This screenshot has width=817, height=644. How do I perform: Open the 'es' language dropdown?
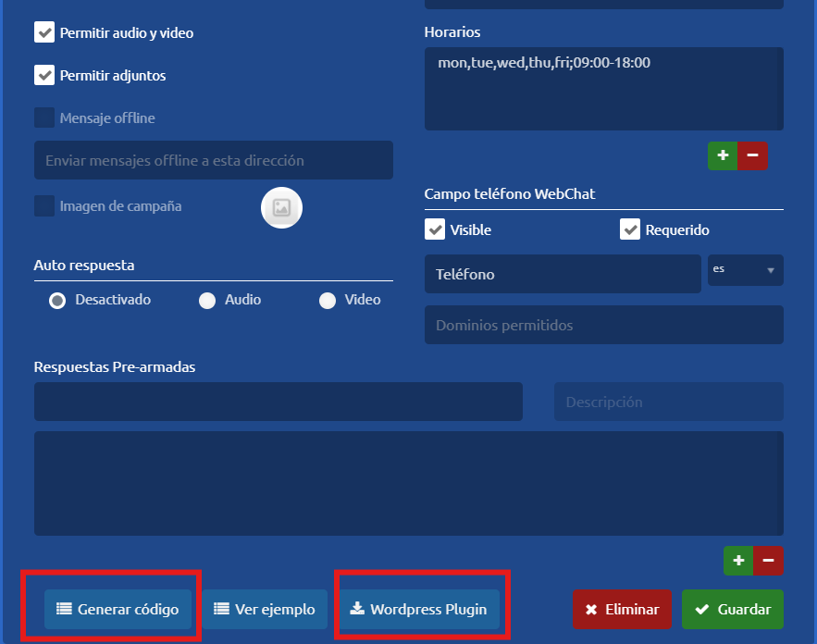click(x=745, y=270)
